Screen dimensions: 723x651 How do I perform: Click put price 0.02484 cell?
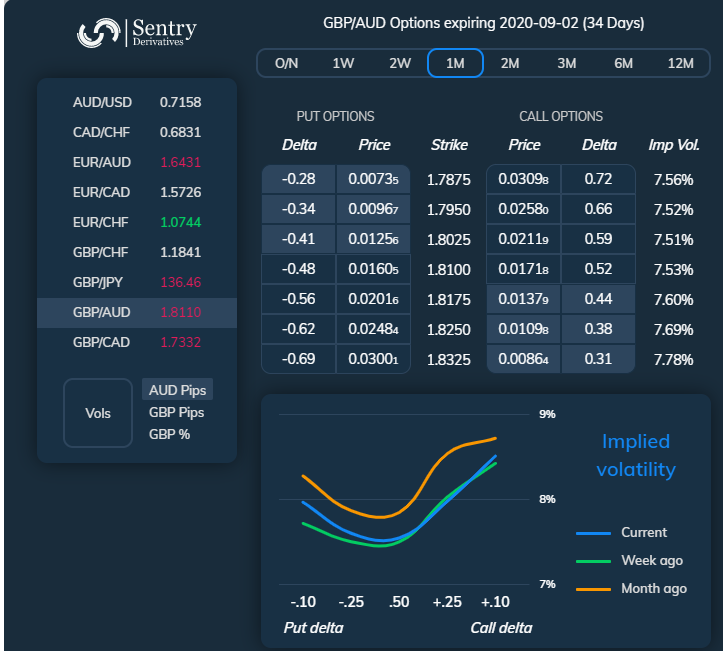pos(373,329)
